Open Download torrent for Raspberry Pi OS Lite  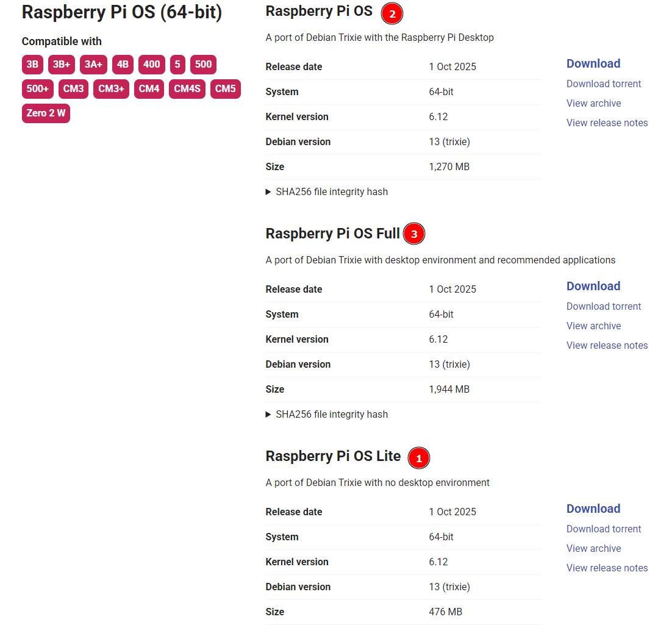point(603,529)
